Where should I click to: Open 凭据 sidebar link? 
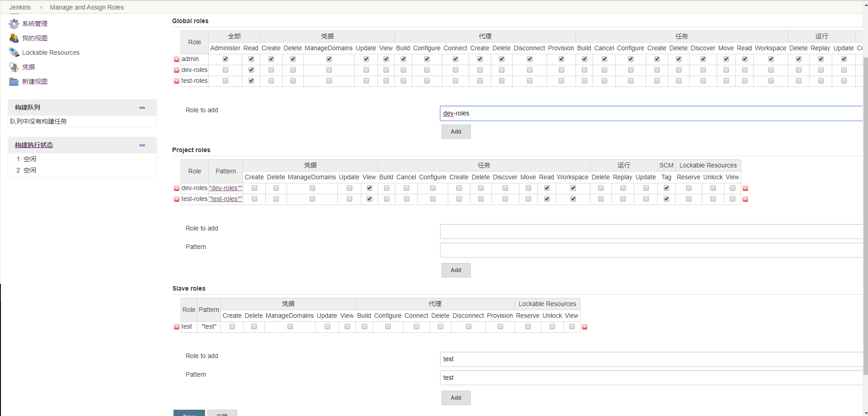[x=29, y=67]
